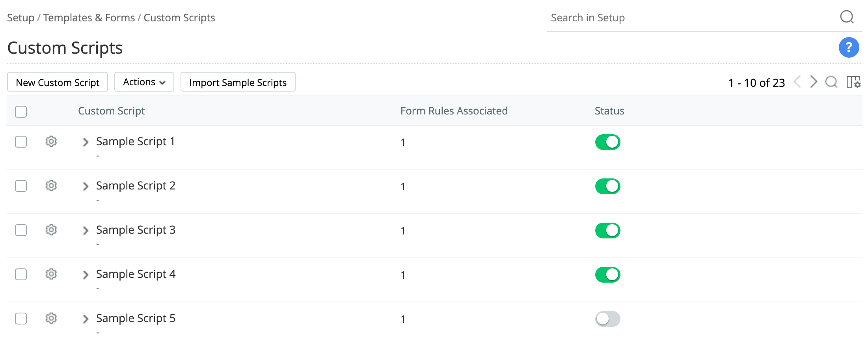Check the Sample Script 4 checkbox

pos(21,274)
